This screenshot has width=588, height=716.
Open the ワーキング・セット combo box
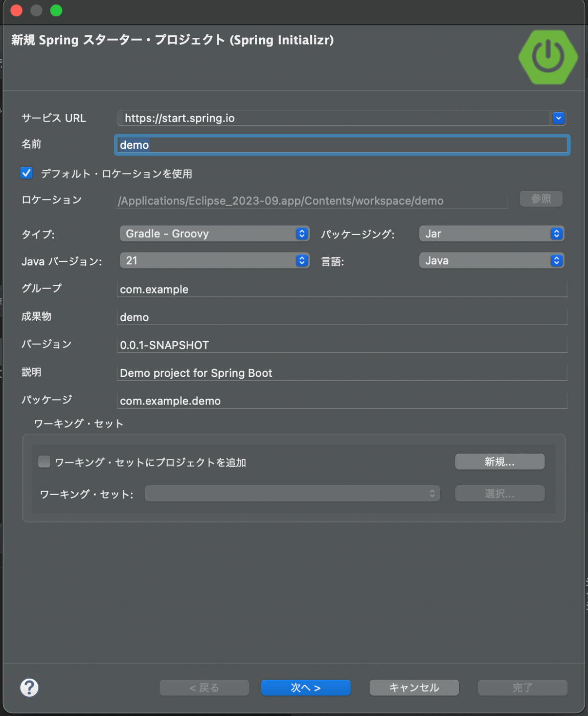click(292, 494)
